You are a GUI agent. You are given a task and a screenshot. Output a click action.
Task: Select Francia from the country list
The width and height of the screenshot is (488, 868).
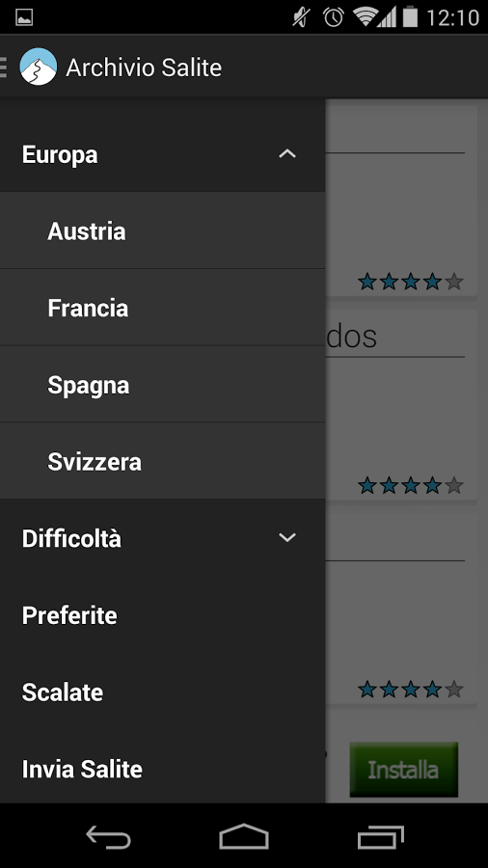click(163, 308)
